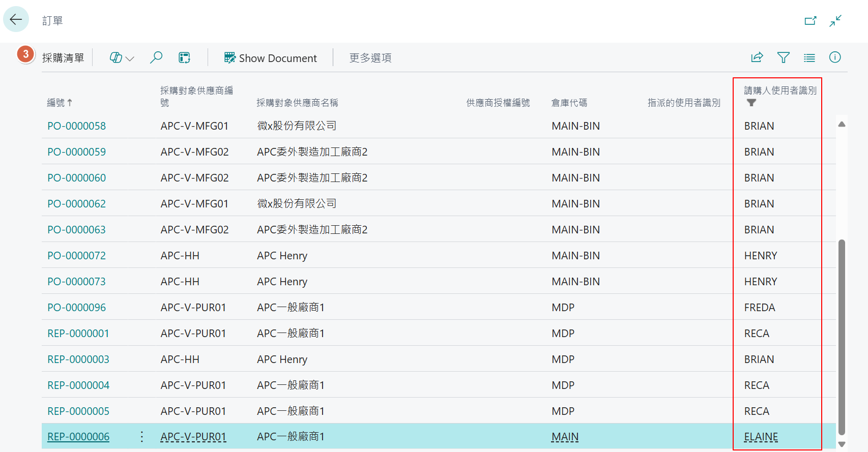Click Show Document button

pos(270,58)
